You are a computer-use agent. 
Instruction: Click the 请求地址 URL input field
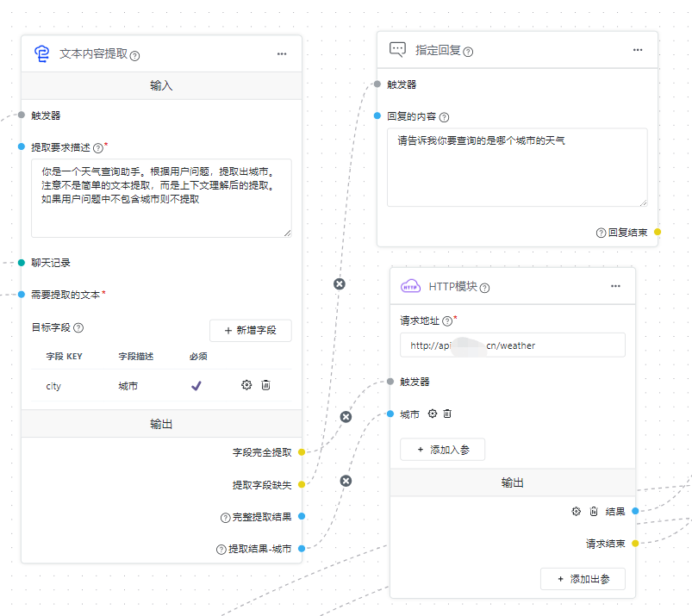pyautogui.click(x=512, y=345)
